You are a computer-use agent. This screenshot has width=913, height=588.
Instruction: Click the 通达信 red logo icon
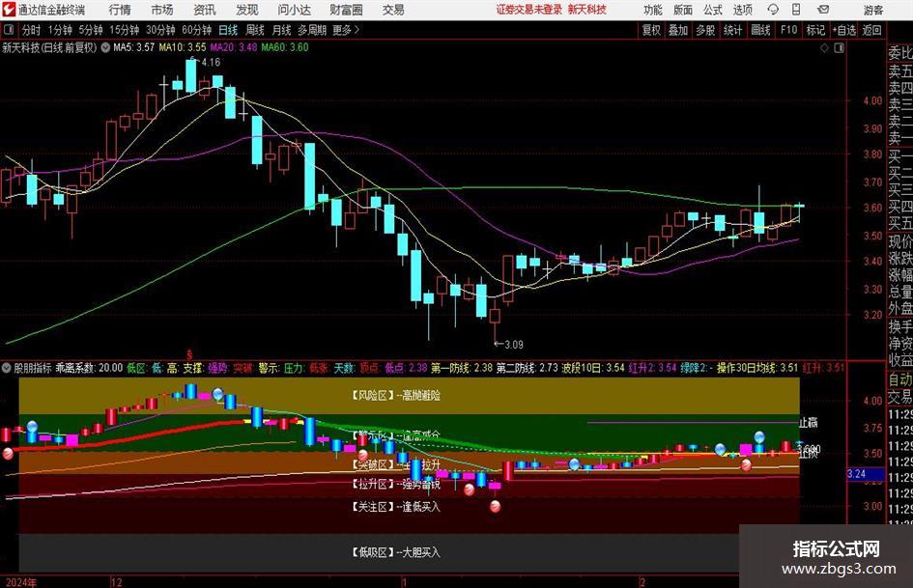point(9,10)
